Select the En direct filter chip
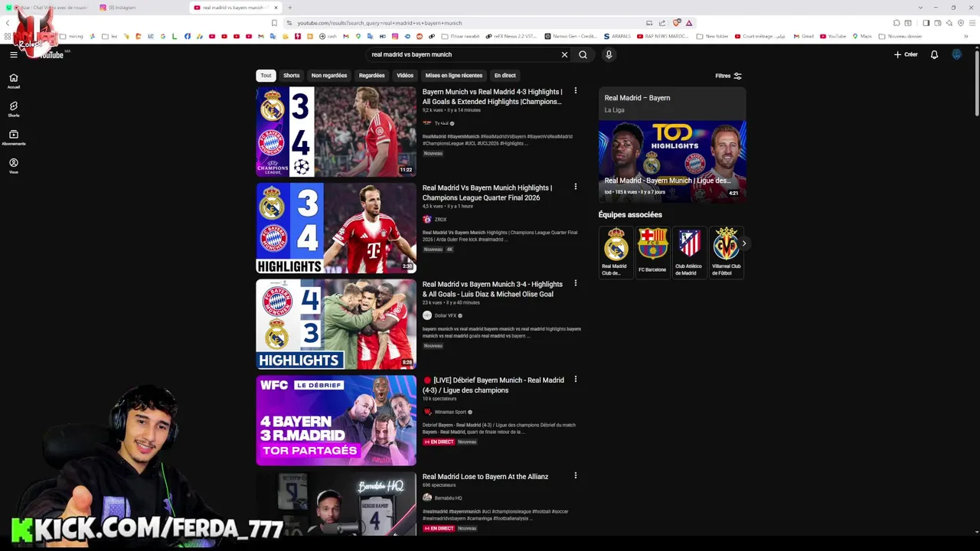 pyautogui.click(x=505, y=76)
